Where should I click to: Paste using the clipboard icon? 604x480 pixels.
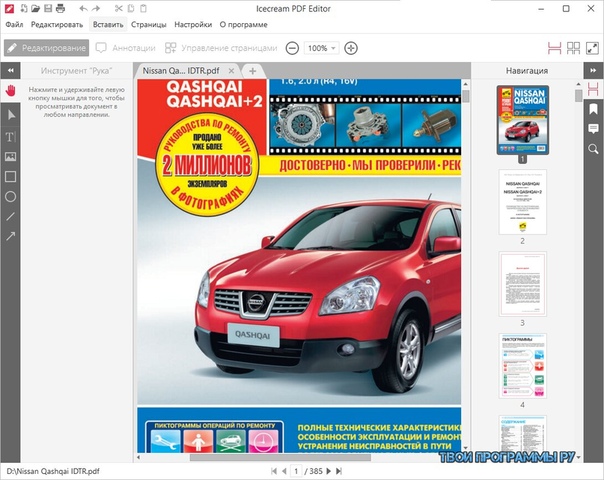point(143,8)
